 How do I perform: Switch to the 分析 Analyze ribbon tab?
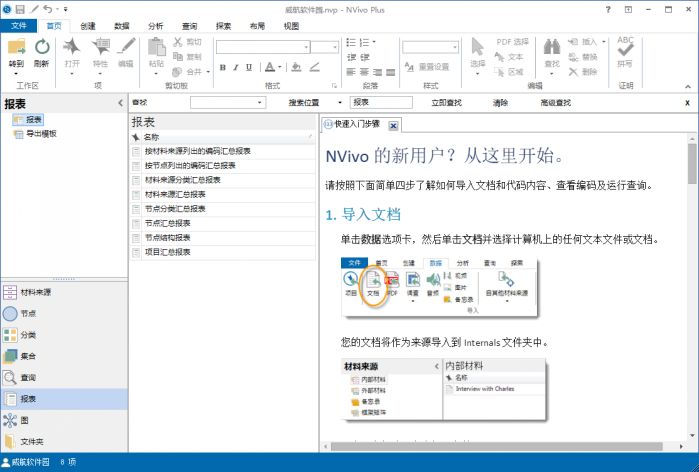tap(156, 26)
